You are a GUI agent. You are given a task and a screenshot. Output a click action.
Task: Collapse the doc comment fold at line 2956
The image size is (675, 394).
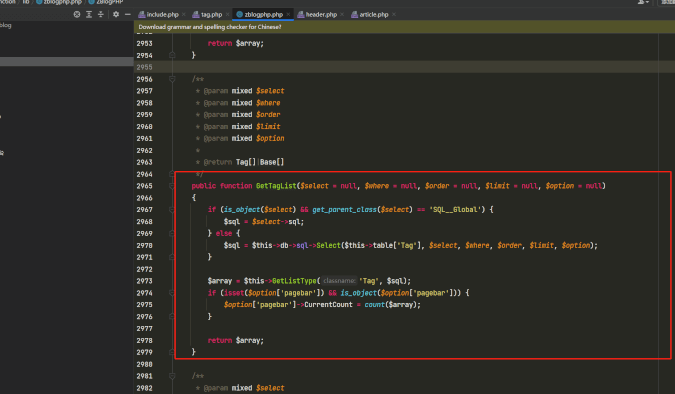(x=172, y=79)
